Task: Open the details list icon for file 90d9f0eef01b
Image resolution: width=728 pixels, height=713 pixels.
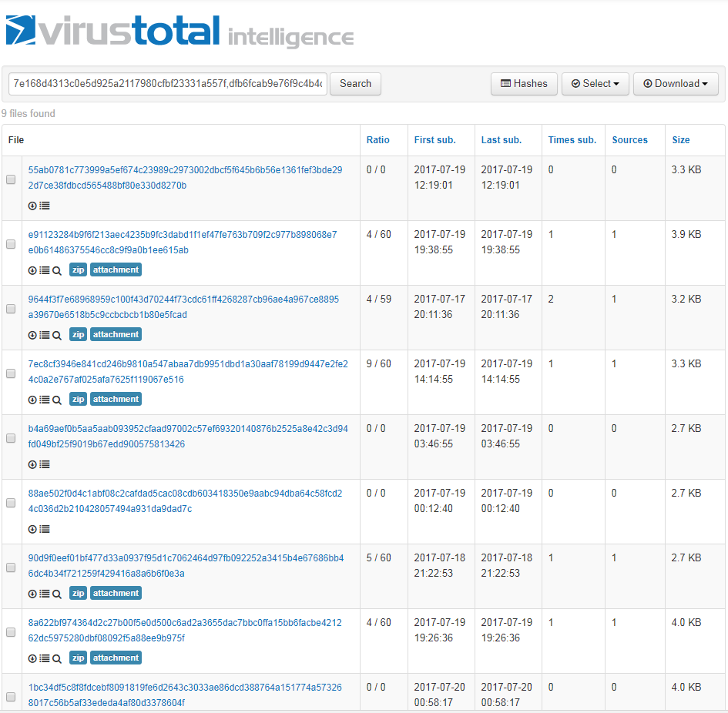Action: click(45, 594)
